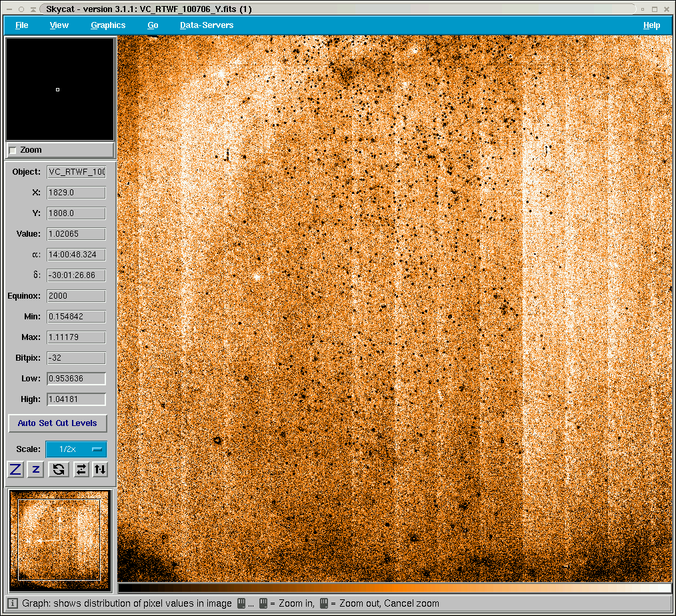The height and width of the screenshot is (616, 676).
Task: Toggle the Zoom checkbox under the zoom window
Action: (x=13, y=150)
